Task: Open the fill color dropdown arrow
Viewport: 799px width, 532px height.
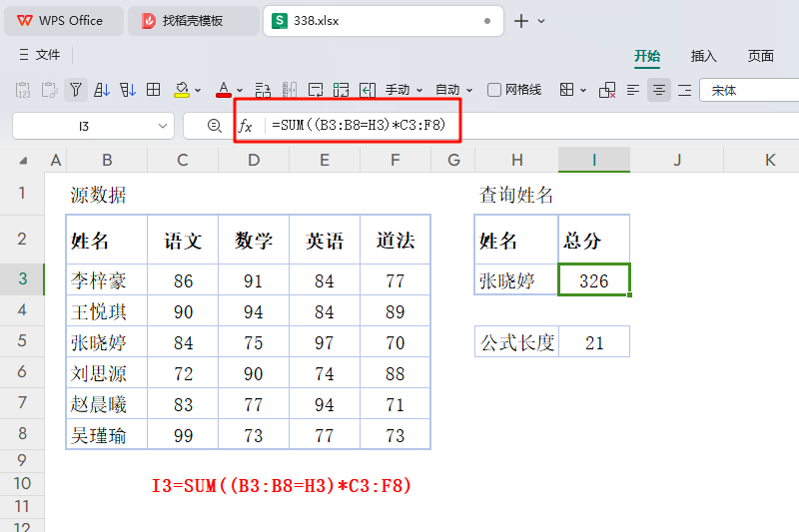Action: click(x=198, y=91)
